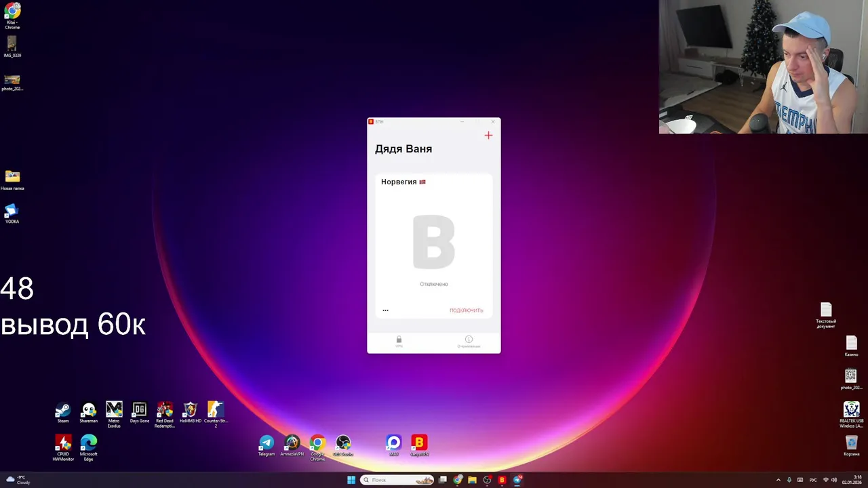
Task: Open VODKA desktop shortcut
Action: [x=12, y=213]
